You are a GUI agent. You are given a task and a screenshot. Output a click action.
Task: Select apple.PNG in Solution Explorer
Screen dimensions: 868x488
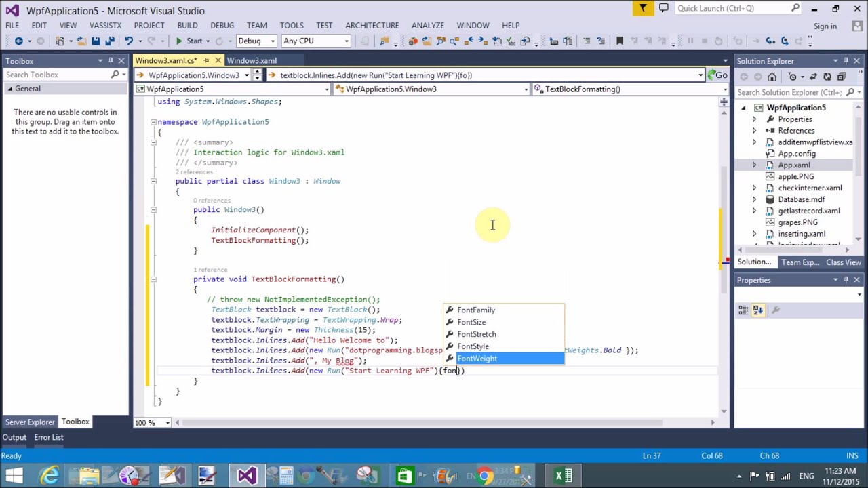tap(795, 177)
